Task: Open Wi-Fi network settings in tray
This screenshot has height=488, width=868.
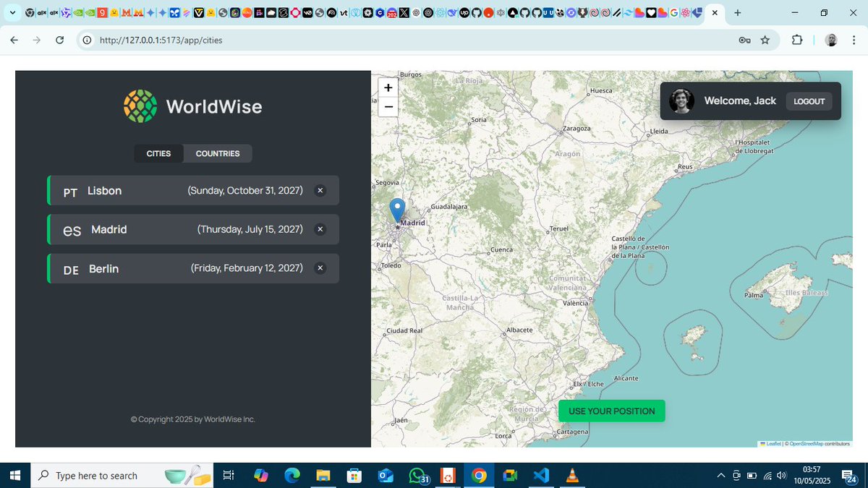Action: (x=767, y=475)
